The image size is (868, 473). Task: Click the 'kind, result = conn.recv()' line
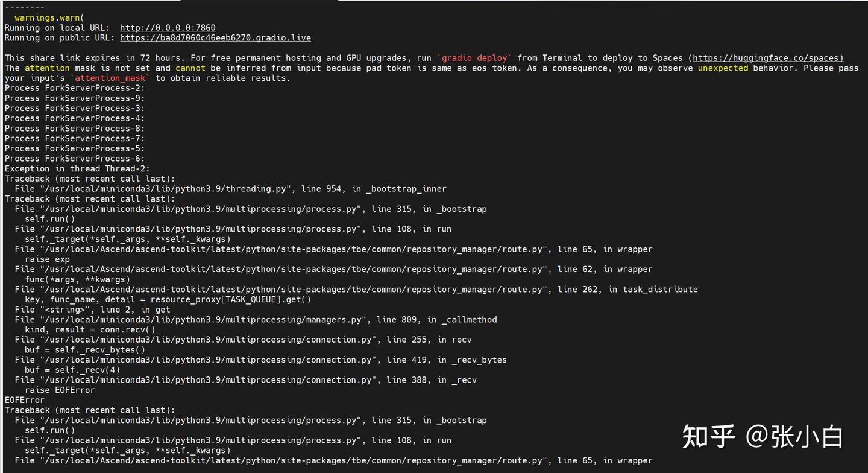90,329
